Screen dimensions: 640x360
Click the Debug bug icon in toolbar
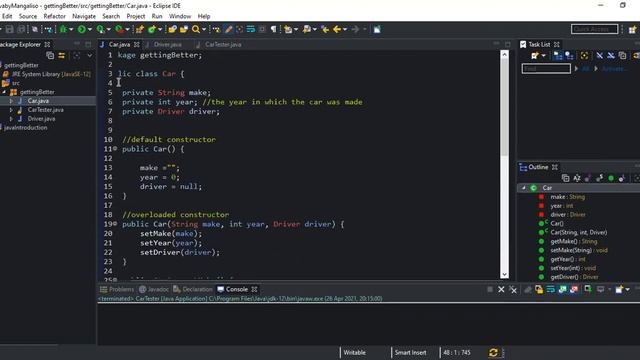tap(63, 29)
